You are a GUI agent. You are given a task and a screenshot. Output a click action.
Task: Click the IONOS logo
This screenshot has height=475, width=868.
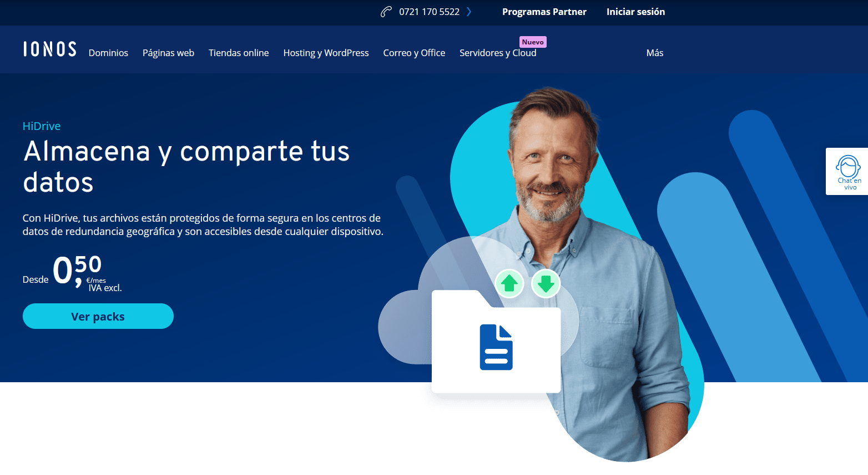pyautogui.click(x=50, y=49)
